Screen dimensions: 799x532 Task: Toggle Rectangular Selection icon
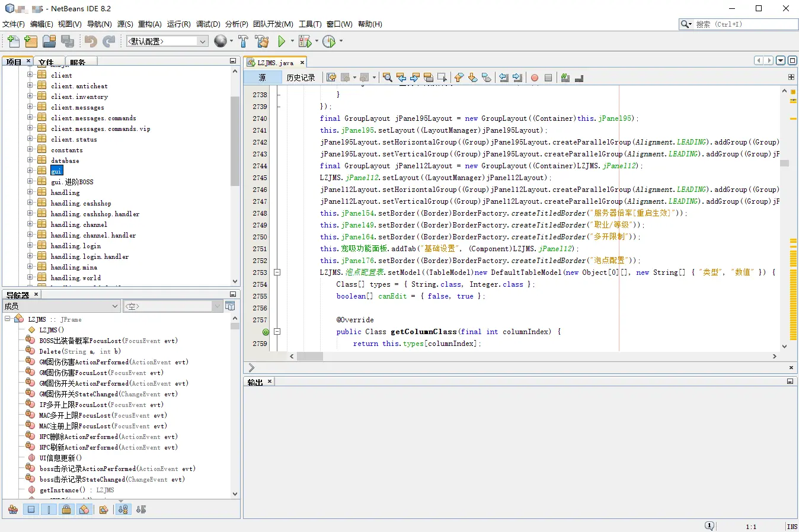click(x=442, y=78)
